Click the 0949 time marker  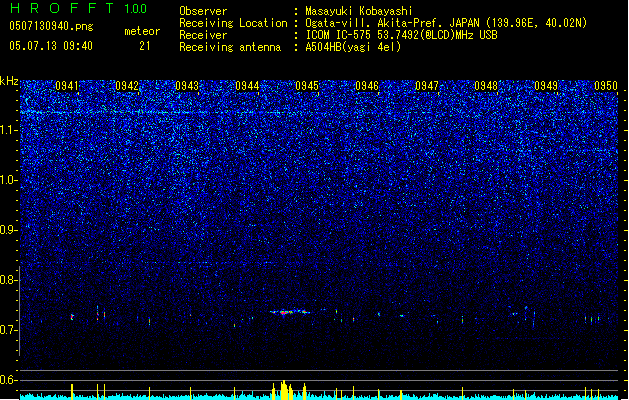tap(546, 86)
